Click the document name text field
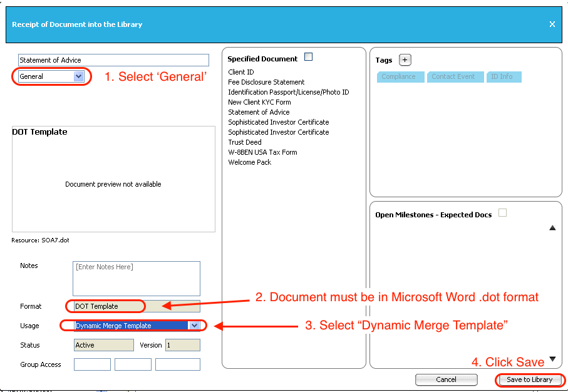 click(x=113, y=60)
